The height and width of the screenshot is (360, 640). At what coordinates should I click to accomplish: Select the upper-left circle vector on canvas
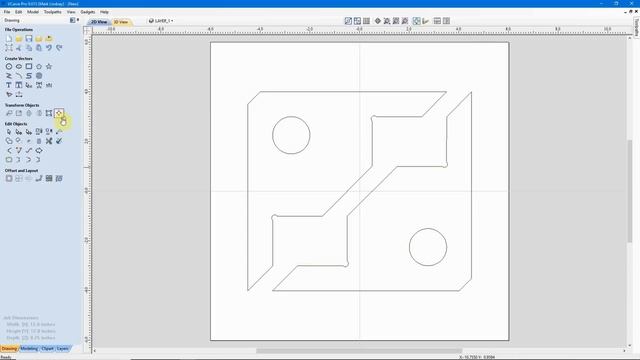[291, 135]
